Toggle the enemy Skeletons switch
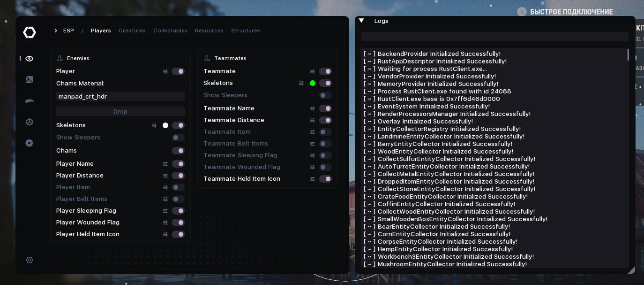644x285 pixels. 178,125
